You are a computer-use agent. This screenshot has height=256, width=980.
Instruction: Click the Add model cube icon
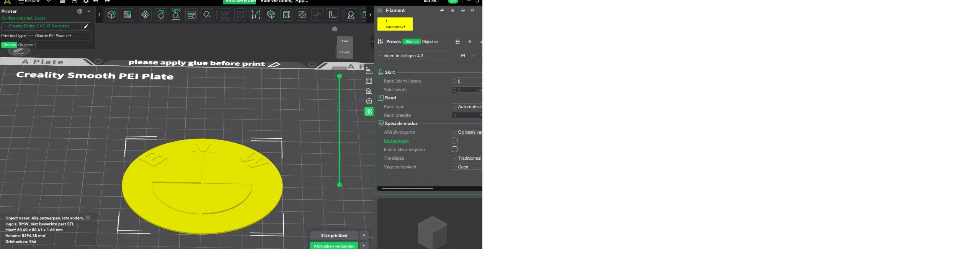coord(111,15)
